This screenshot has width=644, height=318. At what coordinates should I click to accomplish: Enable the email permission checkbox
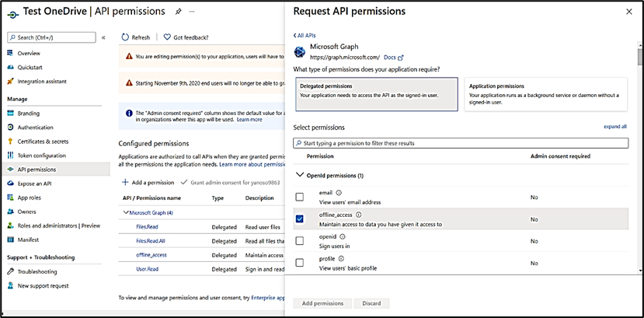[300, 197]
